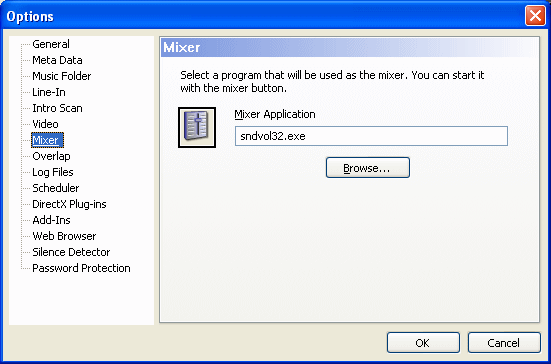Screen dimensions: 551x364
Task: Open Silence Detector settings
Action: point(71,252)
